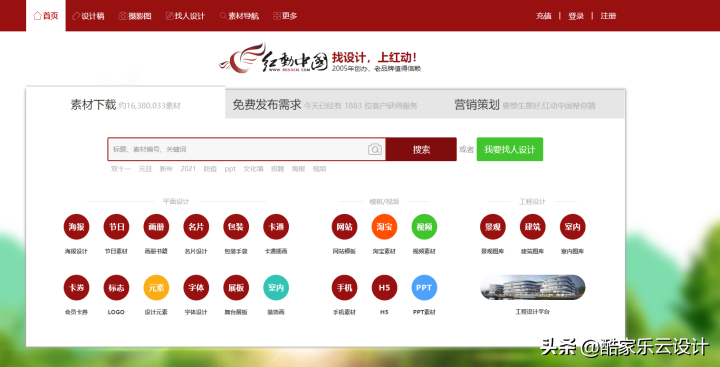Open 设计稿 in the top navigation
Screen dimensions: 720x367
click(89, 16)
